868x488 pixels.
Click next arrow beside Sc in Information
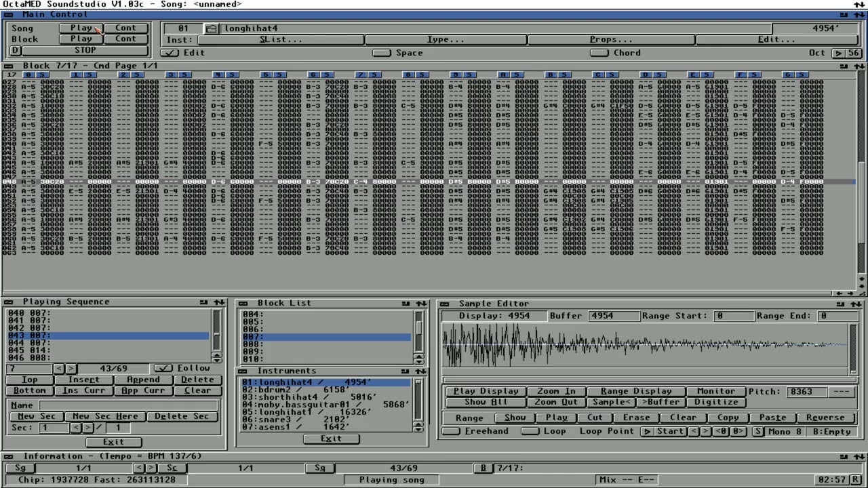151,468
